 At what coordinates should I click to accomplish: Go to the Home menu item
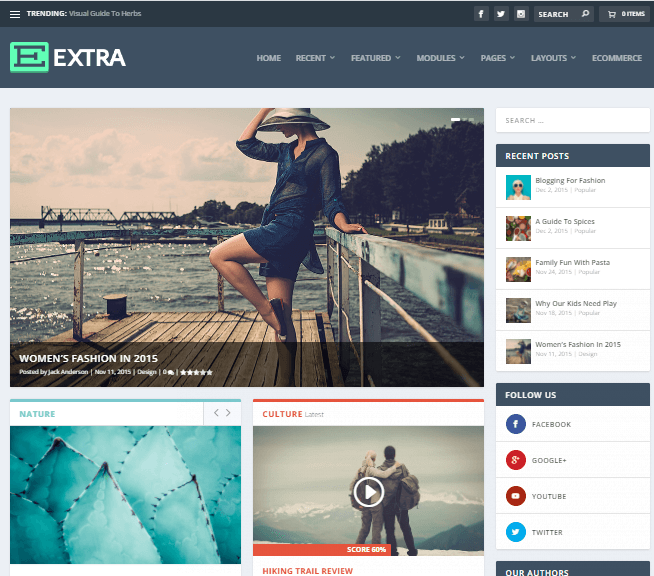pyautogui.click(x=268, y=58)
